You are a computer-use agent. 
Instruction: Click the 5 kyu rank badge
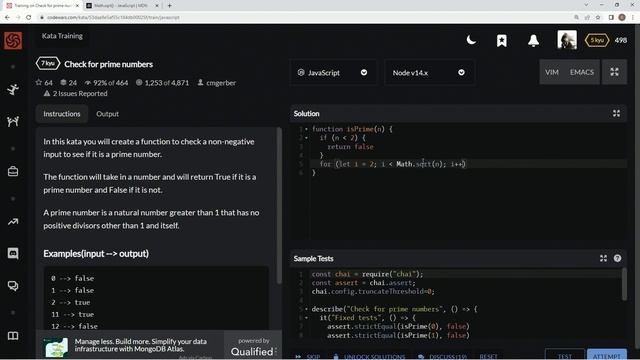(597, 40)
